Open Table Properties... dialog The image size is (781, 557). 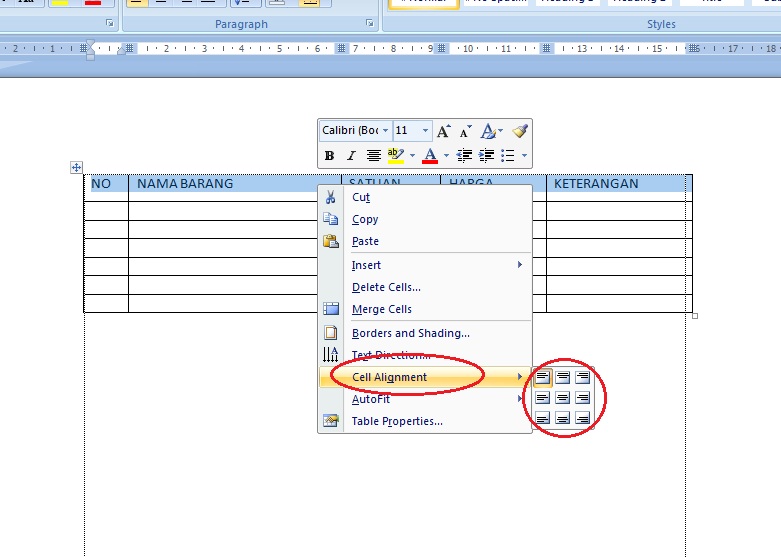(x=426, y=421)
